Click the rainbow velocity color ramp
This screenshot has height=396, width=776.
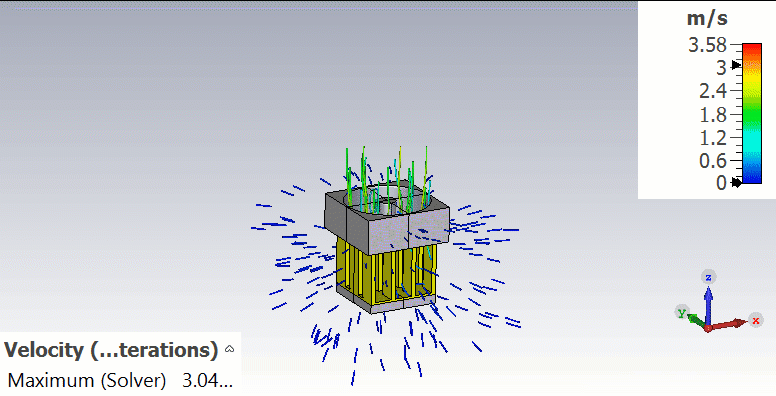tap(752, 113)
